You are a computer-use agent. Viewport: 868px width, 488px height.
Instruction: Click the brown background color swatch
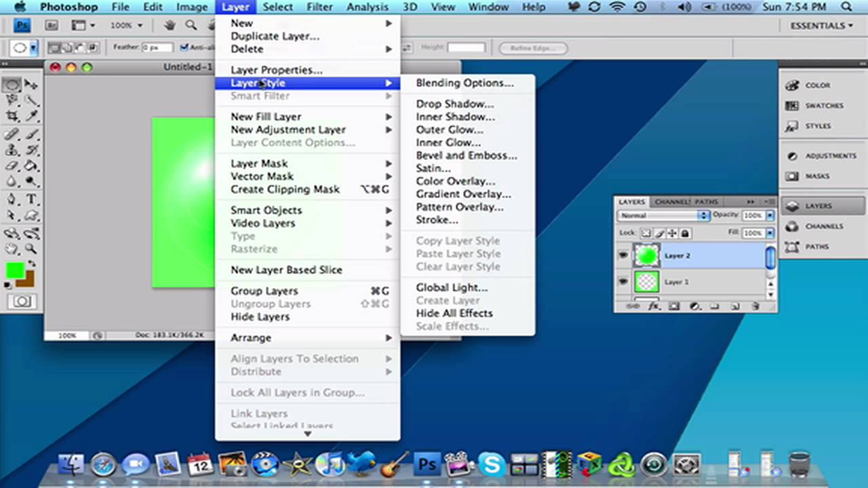pos(28,282)
